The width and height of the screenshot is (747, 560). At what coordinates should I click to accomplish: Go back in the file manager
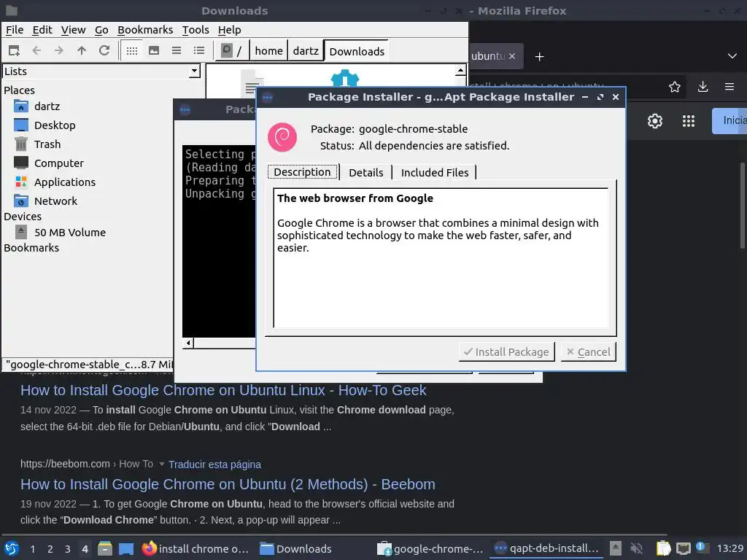click(36, 50)
